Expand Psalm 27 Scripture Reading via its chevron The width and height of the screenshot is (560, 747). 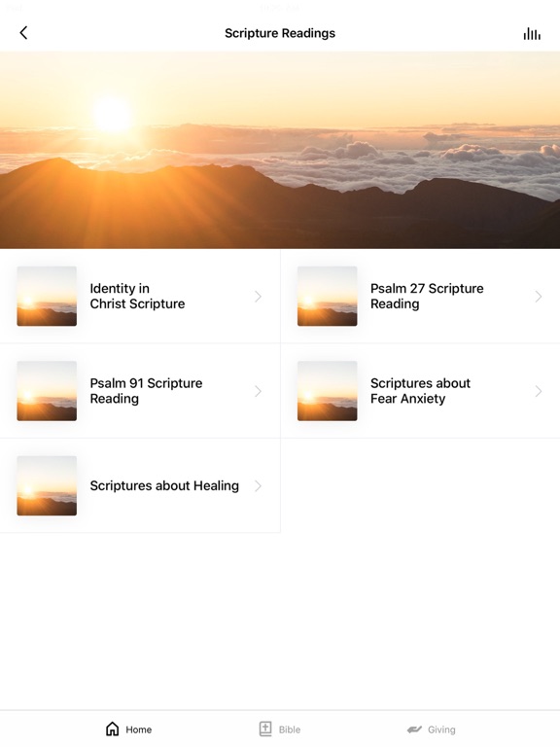(x=538, y=297)
